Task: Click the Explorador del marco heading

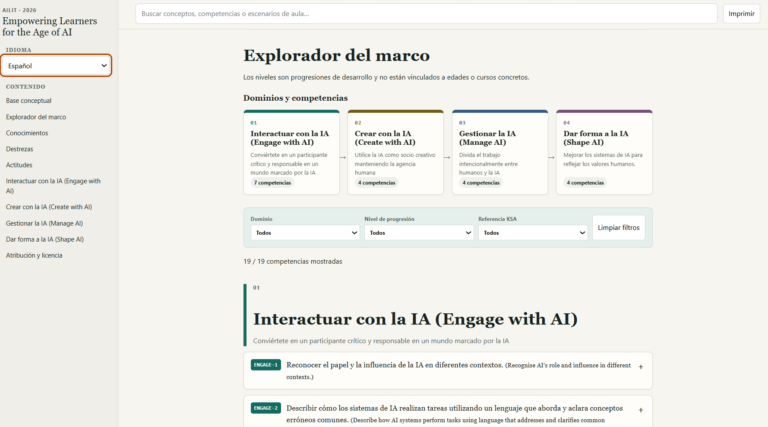Action: pyautogui.click(x=336, y=55)
